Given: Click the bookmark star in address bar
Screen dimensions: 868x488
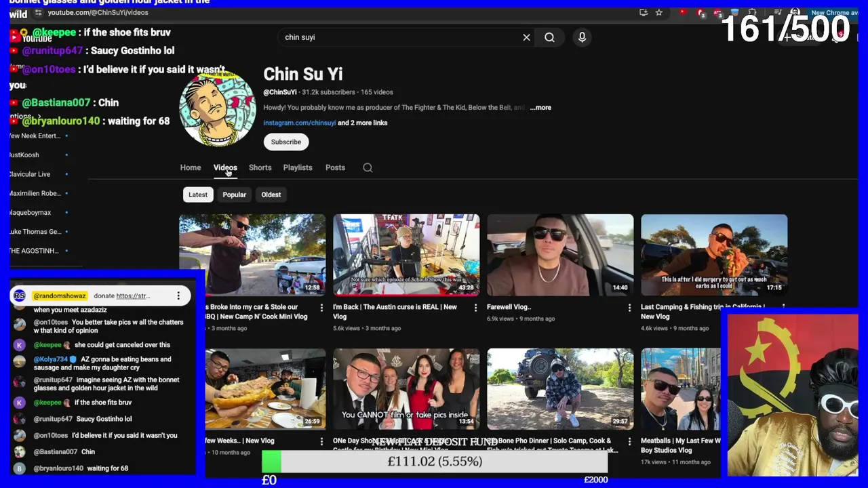Looking at the screenshot, I should [658, 12].
